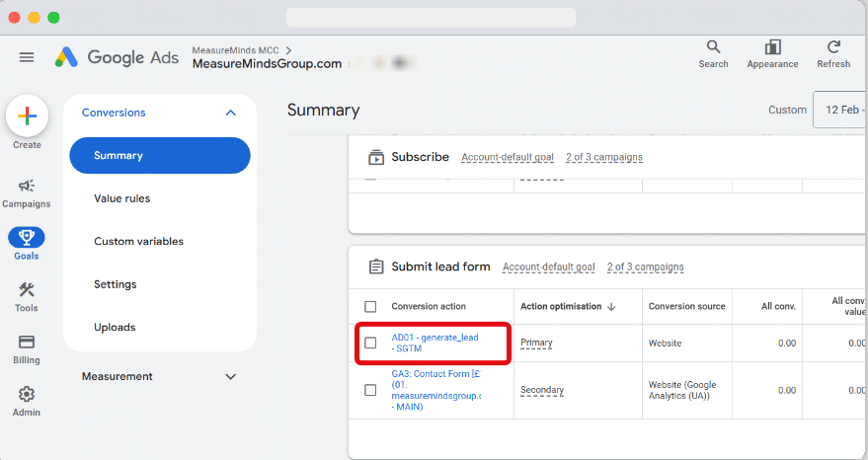Click the Website (Google Analytics (UA)) cell

point(682,390)
